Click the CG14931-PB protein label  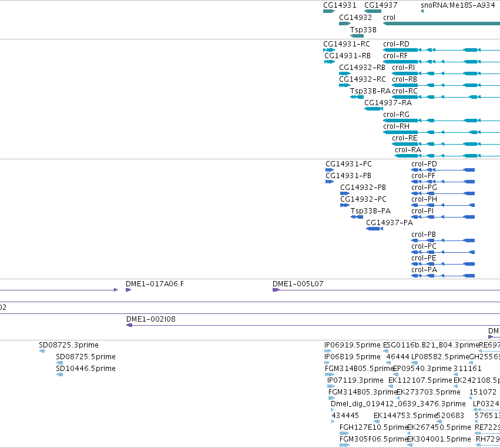tap(348, 176)
